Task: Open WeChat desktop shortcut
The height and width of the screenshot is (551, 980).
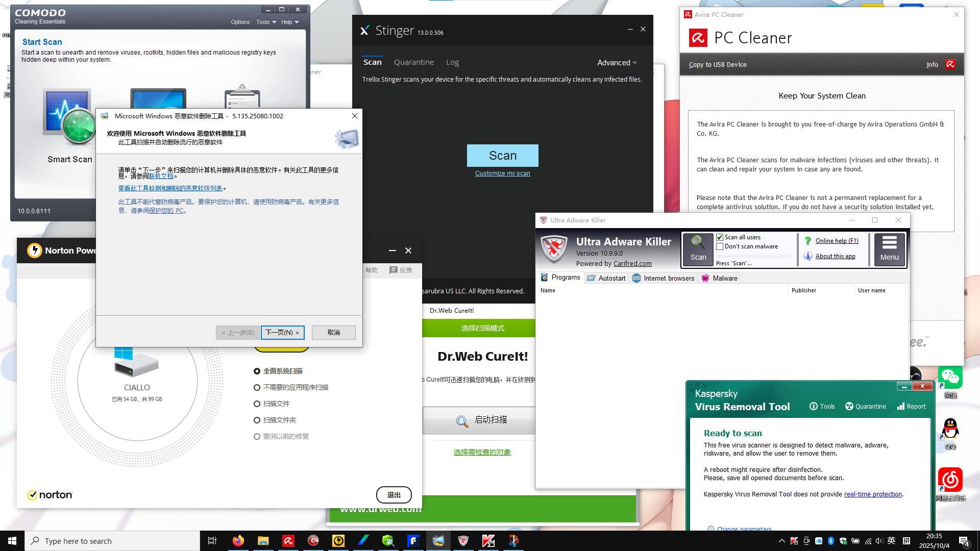Action: click(x=950, y=378)
